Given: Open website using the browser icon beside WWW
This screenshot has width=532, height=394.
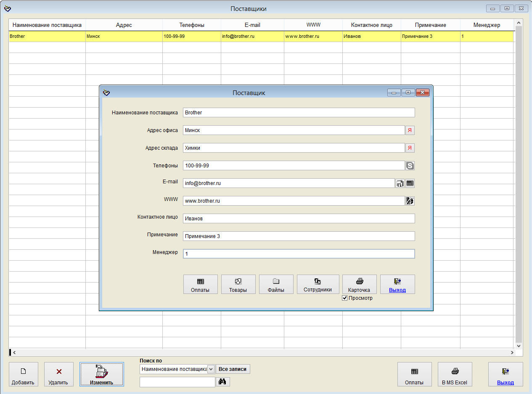Looking at the screenshot, I should click(410, 201).
